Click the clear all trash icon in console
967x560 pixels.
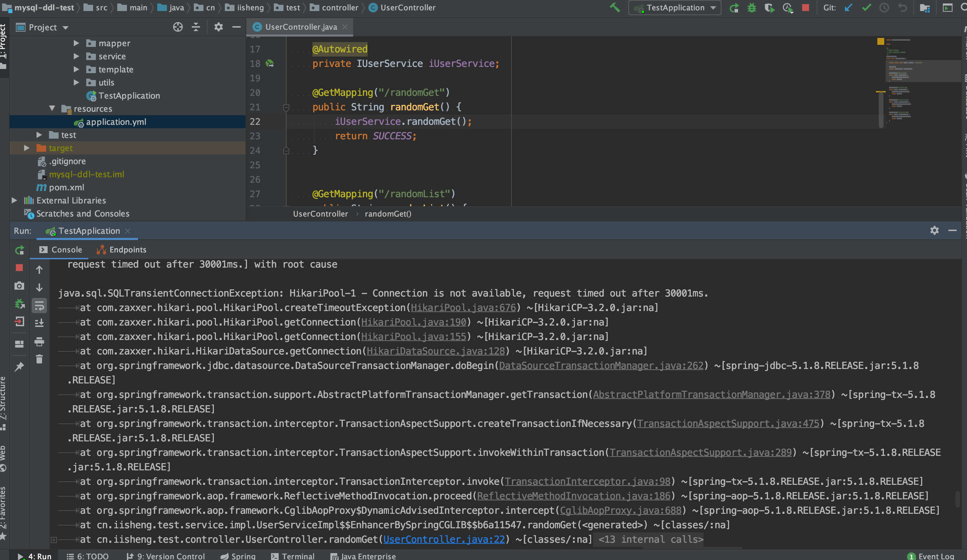click(x=39, y=359)
